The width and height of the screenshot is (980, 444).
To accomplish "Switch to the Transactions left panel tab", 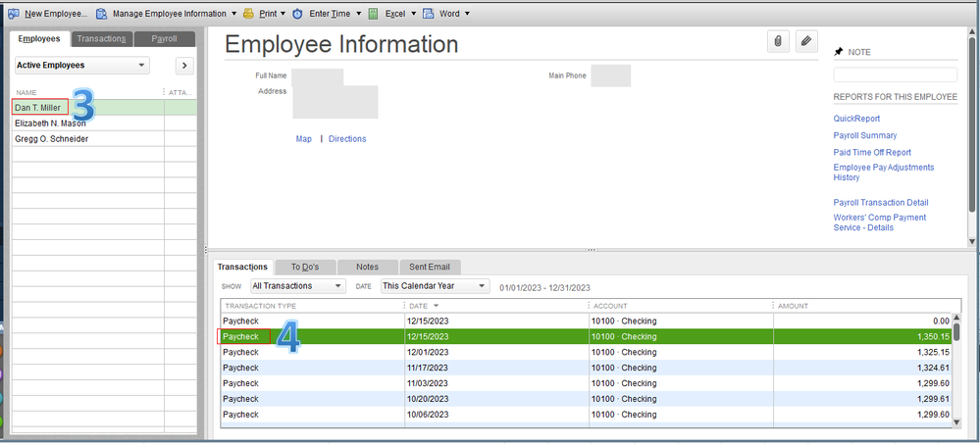I will [x=102, y=39].
